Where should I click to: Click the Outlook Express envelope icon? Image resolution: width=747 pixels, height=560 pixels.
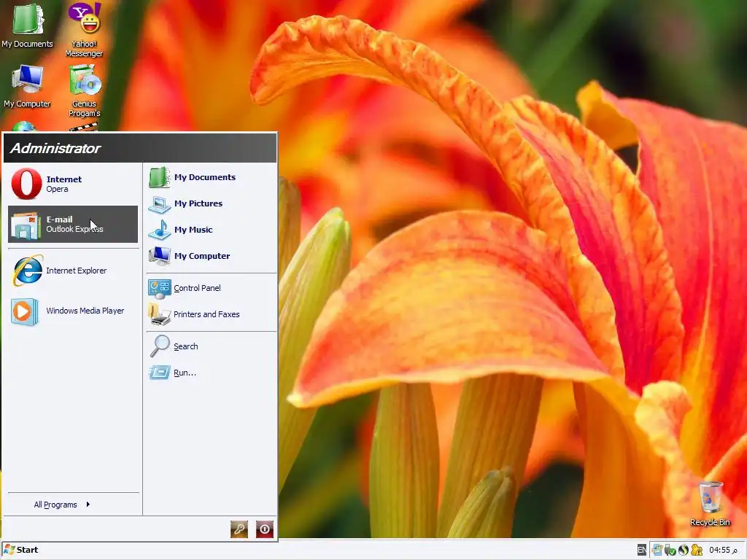tap(26, 225)
